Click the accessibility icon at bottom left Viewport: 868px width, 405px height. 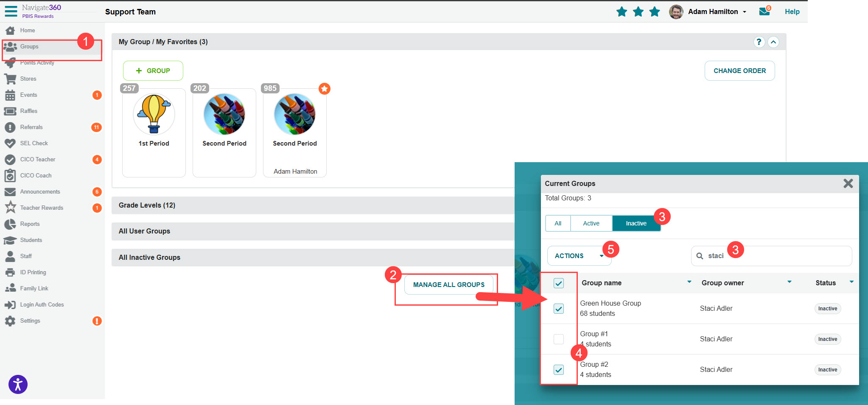[x=18, y=385]
